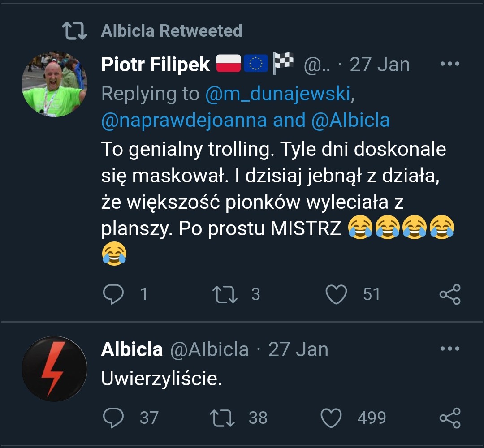Screen dimensions: 484x448
Task: Open more options on Piotr Filipek's tweet
Action: 450,64
